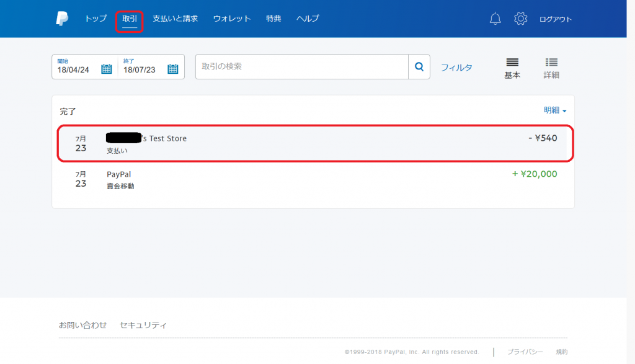Click the 取引の検索 search field
This screenshot has width=635, height=364.
301,67
